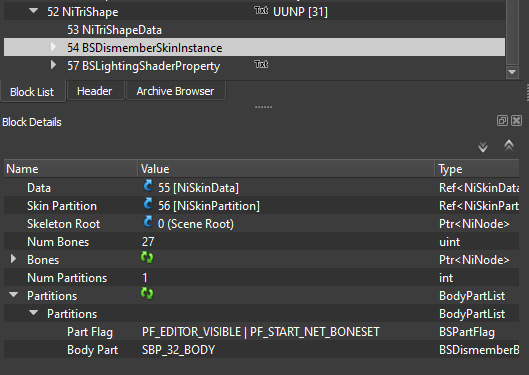
Task: Select the Body Part value SBP_32_BODY
Action: pos(178,350)
